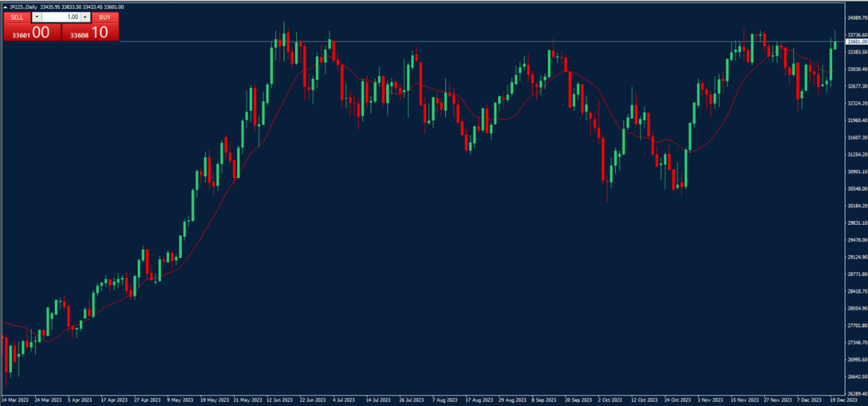The width and height of the screenshot is (868, 406).
Task: Select the 19 Dec 2023 date label
Action: pyautogui.click(x=843, y=400)
